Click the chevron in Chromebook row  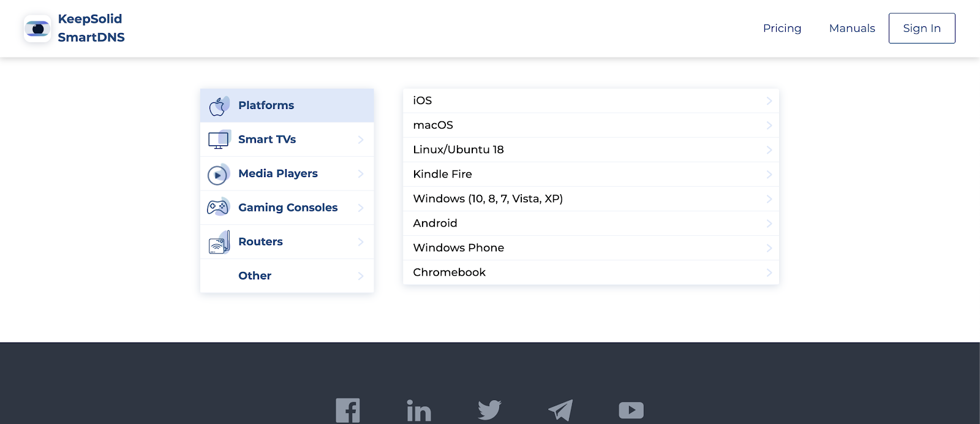tap(769, 272)
